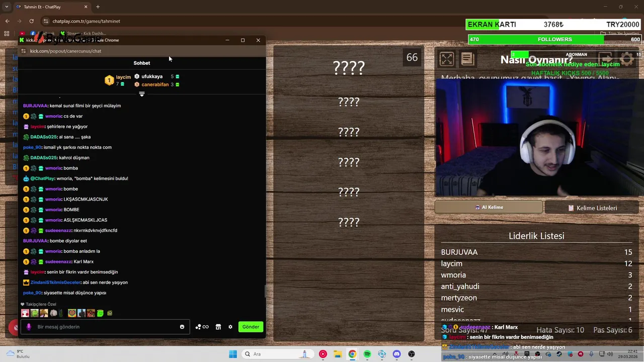644x362 pixels.
Task: Click wmoria username on 'bomba anladım la' message
Action: (53, 251)
